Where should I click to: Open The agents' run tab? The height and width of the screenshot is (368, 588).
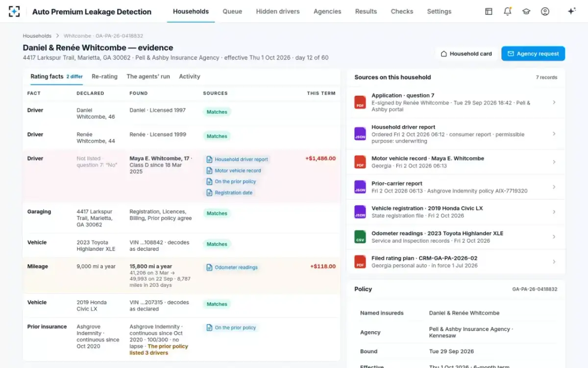click(148, 77)
